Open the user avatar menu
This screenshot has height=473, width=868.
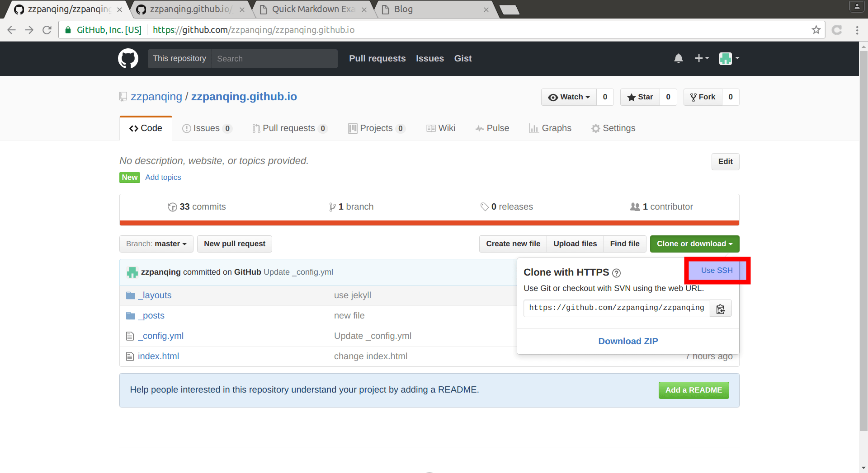pos(729,58)
